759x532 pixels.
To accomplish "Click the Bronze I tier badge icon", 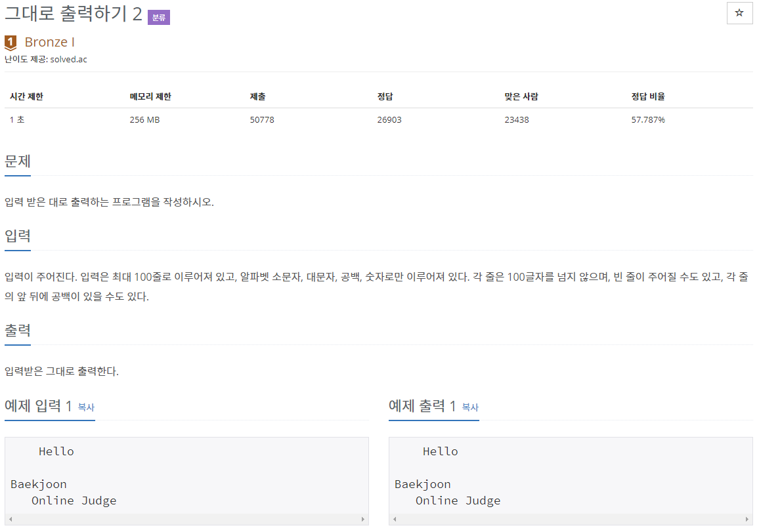I will (11, 43).
